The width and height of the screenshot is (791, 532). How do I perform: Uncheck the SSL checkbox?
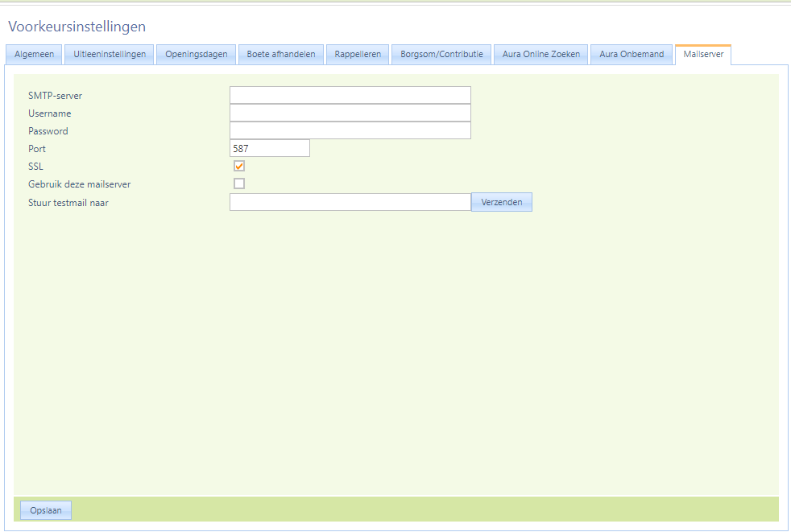(x=239, y=166)
